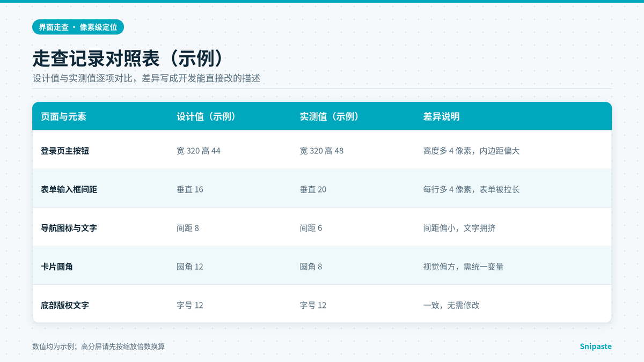644x362 pixels.
Task: Select the 表单输入框间距 row label
Action: tap(69, 189)
